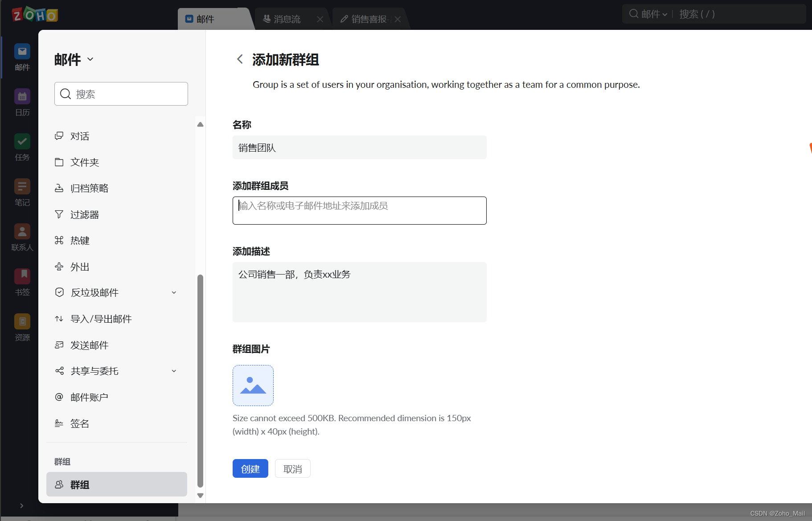This screenshot has width=812, height=521.
Task: Click the sidebar scrollbar down arrow
Action: tap(201, 495)
